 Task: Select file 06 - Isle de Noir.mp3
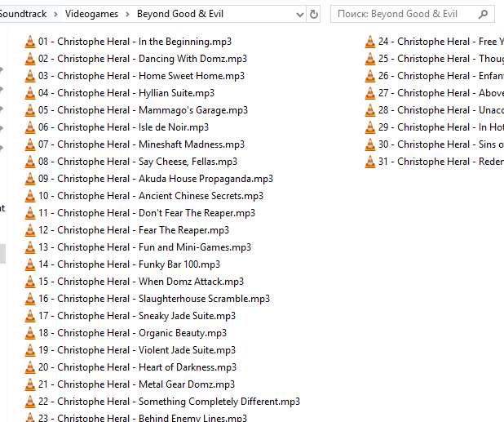[x=117, y=127]
